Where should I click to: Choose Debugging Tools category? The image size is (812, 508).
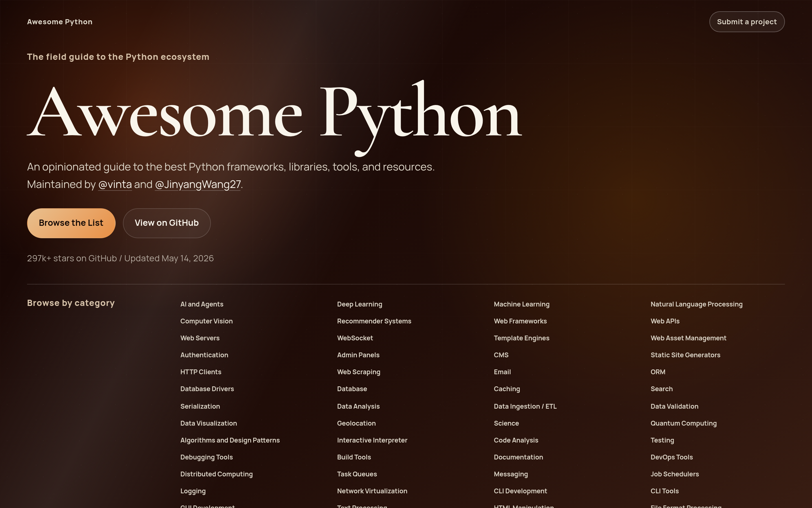pyautogui.click(x=206, y=457)
